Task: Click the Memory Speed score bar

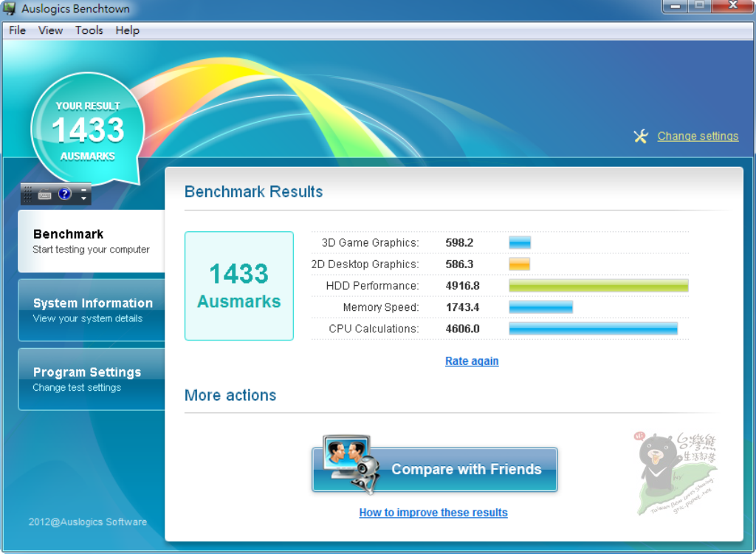Action: pos(540,307)
